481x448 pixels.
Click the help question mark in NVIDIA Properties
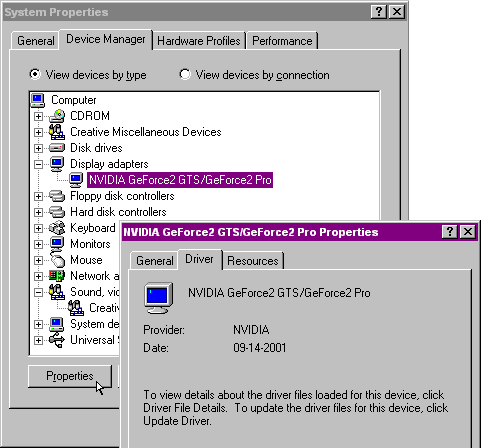pyautogui.click(x=450, y=231)
